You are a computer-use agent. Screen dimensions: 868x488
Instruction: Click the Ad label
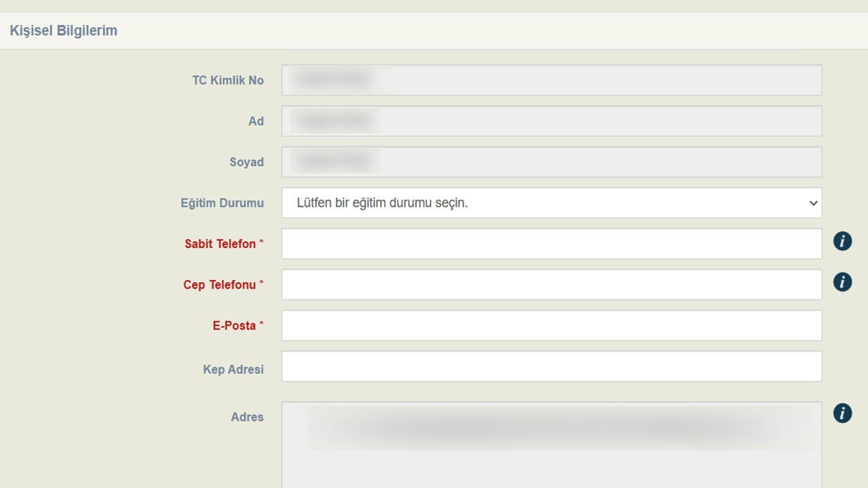pos(256,121)
